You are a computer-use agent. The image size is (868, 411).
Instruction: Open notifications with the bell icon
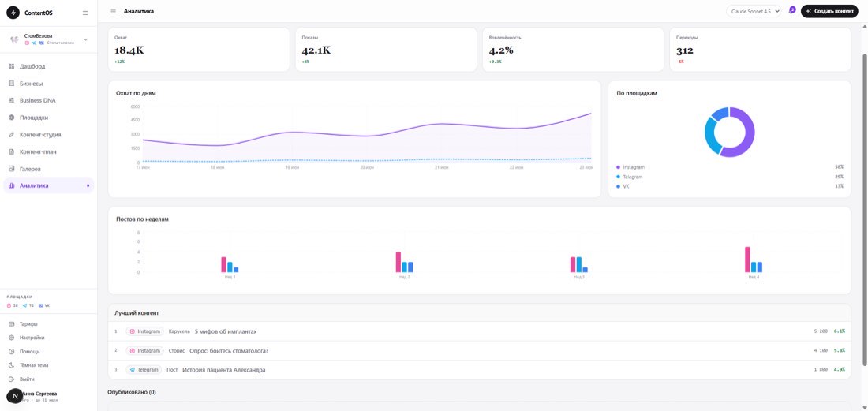point(791,10)
